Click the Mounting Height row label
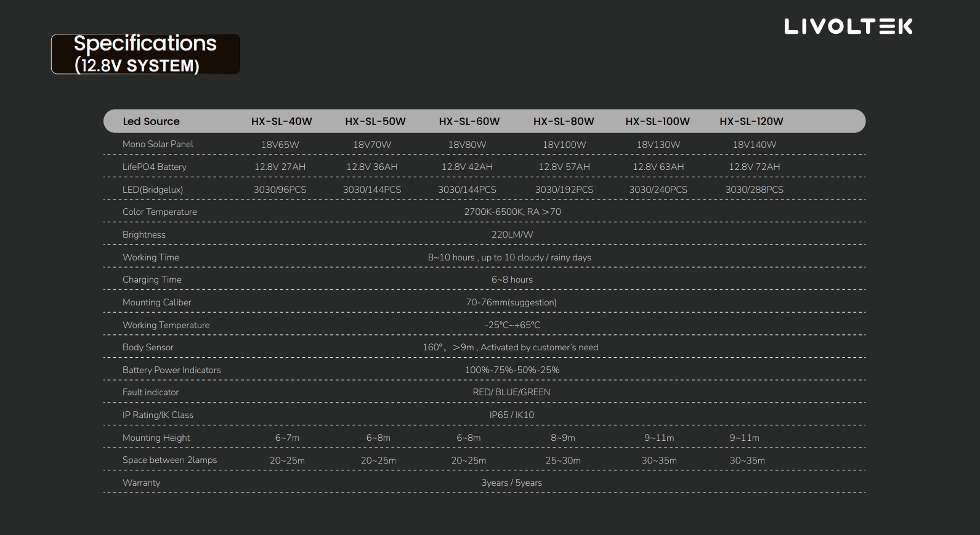Viewport: 980px width, 535px height. pyautogui.click(x=156, y=438)
